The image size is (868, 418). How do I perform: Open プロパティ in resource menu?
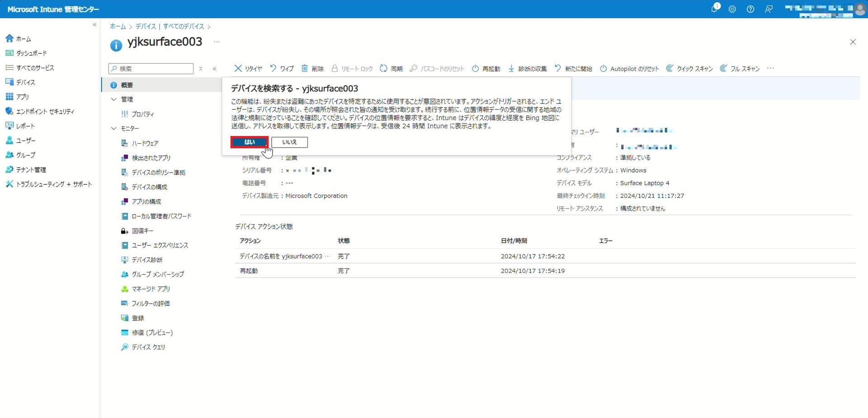click(138, 114)
